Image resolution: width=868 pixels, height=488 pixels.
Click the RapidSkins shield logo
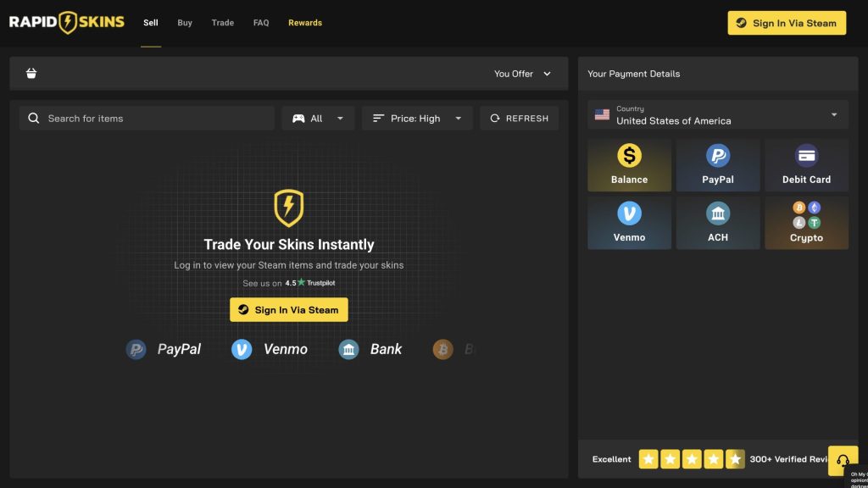tap(67, 22)
